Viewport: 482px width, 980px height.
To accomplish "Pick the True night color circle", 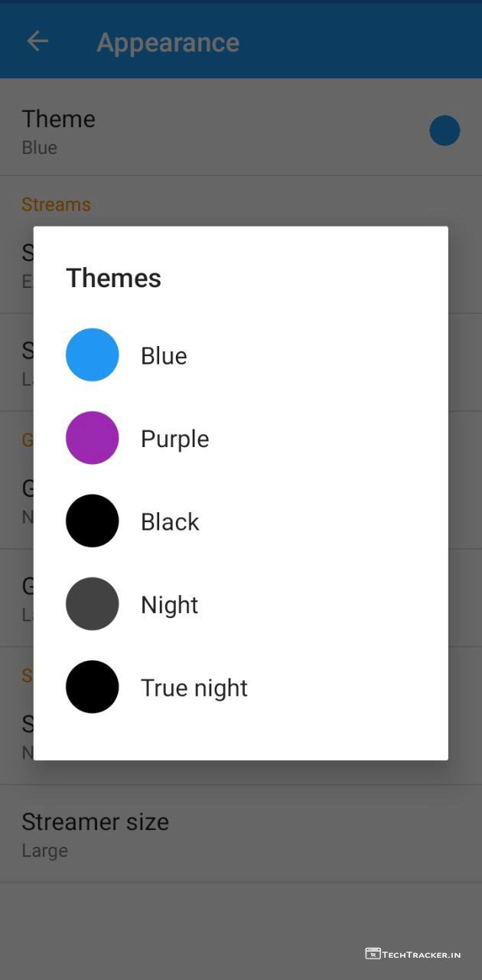I will click(x=93, y=687).
